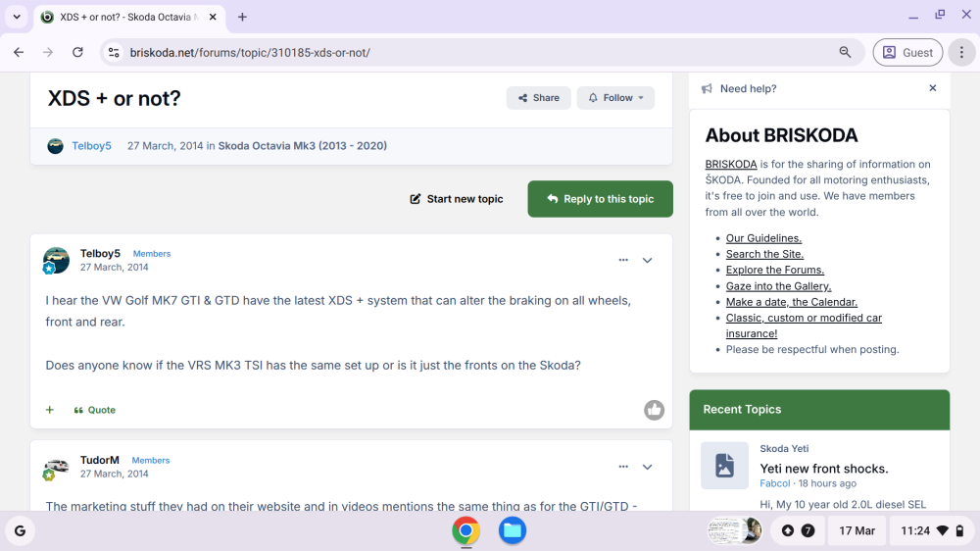The height and width of the screenshot is (551, 980).
Task: Open Telboy5 profile link in topic header
Action: (x=91, y=146)
